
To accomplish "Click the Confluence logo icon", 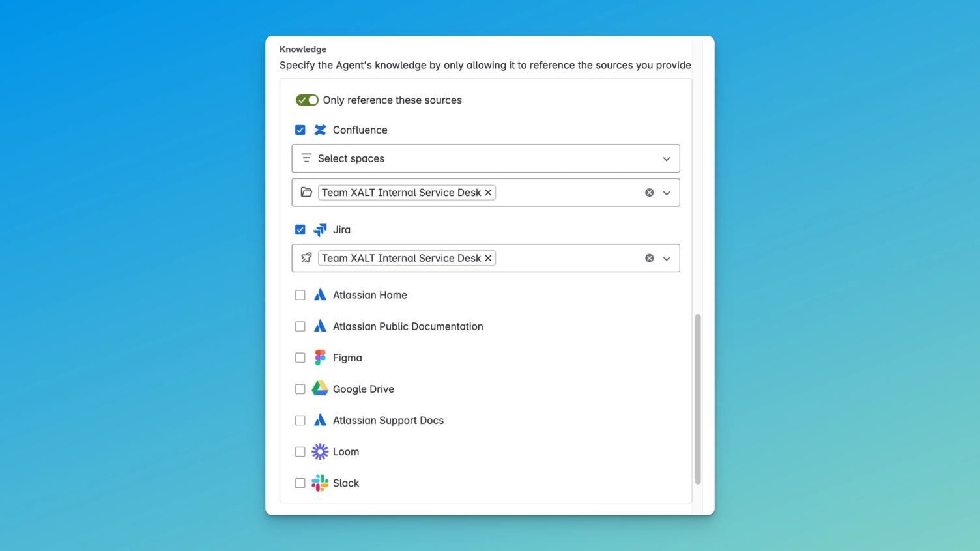I will [320, 130].
